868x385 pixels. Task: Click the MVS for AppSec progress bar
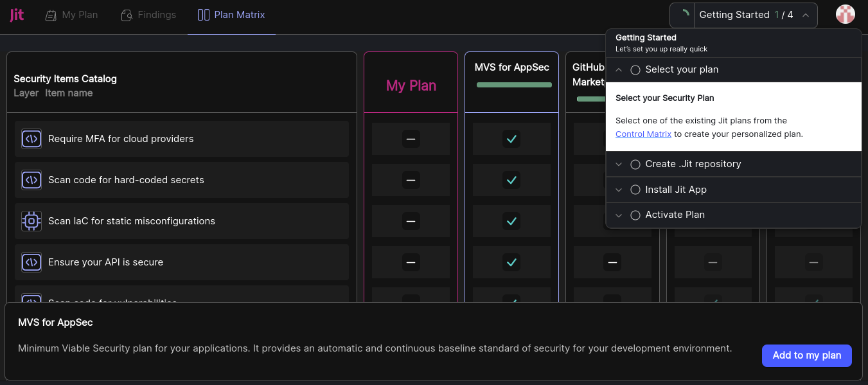514,85
